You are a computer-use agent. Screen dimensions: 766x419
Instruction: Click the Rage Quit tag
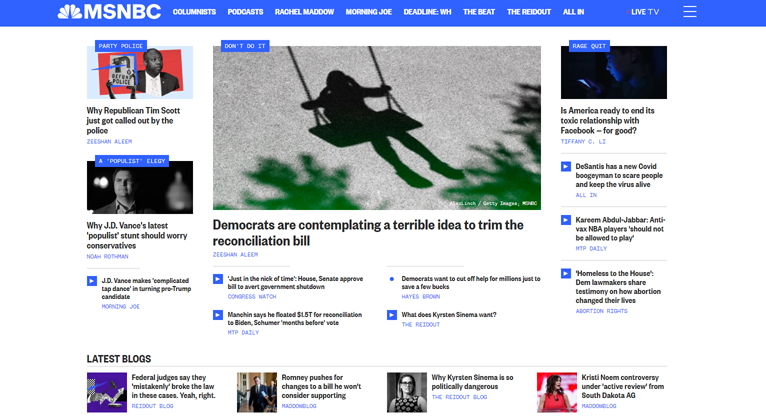tap(589, 46)
